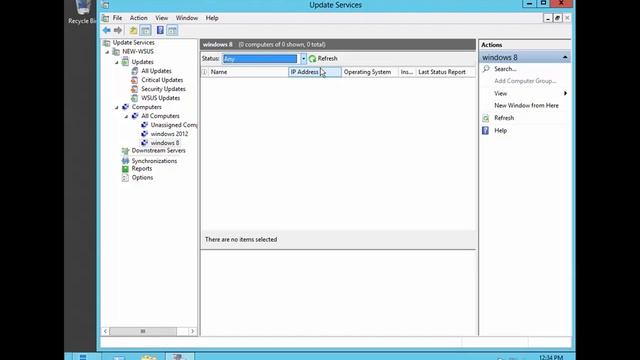Viewport: 640px width, 360px height.
Task: Expand the View submenu arrow
Action: tap(565, 93)
